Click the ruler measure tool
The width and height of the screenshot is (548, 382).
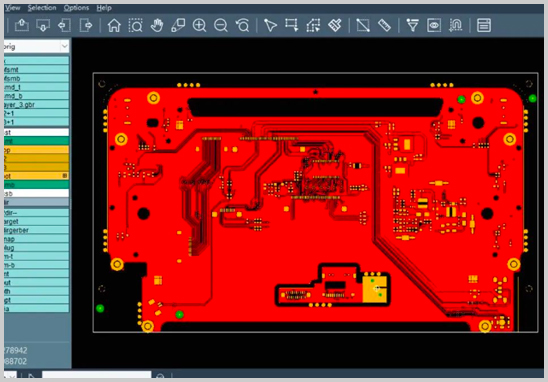384,25
